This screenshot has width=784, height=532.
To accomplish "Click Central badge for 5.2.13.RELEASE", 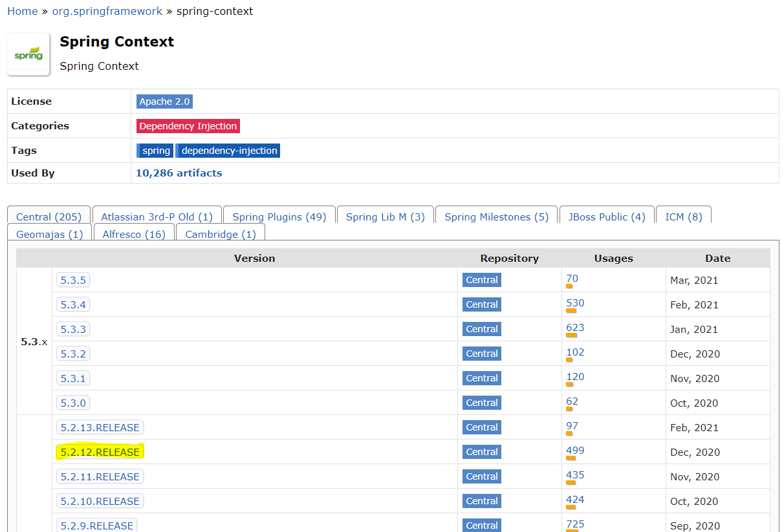I will click(482, 427).
